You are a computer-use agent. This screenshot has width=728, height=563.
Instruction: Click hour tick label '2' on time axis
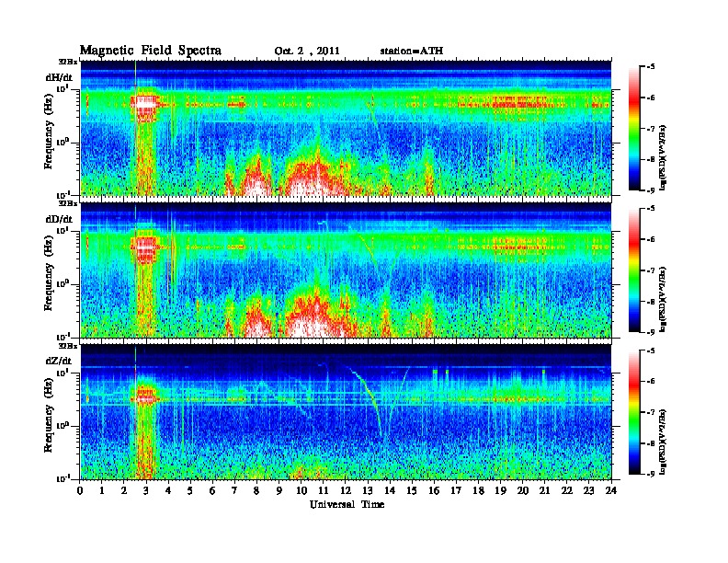[x=124, y=490]
